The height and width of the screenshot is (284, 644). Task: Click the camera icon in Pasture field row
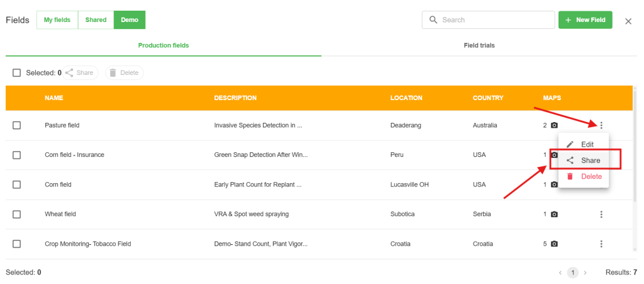pyautogui.click(x=554, y=125)
